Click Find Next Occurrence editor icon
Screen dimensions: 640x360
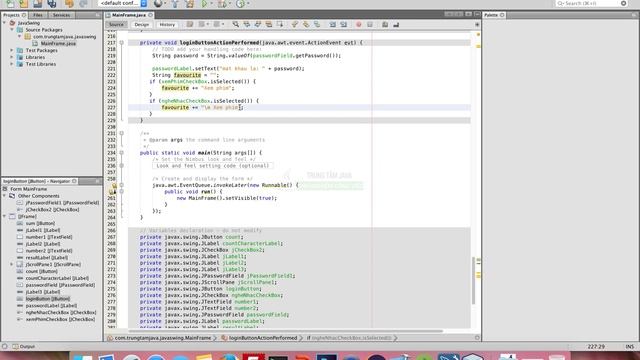(258, 24)
